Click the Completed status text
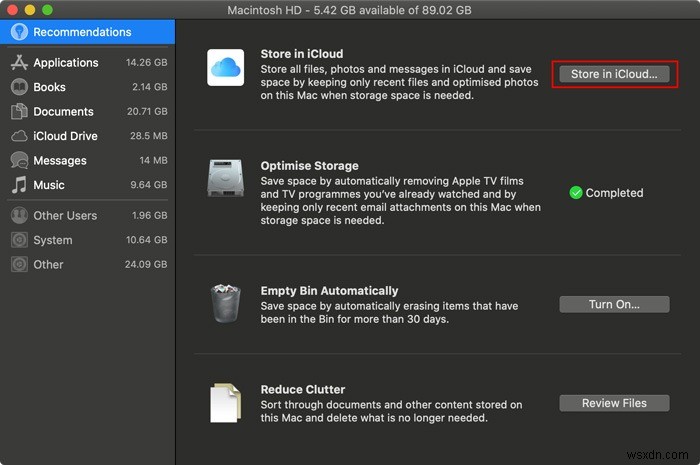 click(x=614, y=193)
